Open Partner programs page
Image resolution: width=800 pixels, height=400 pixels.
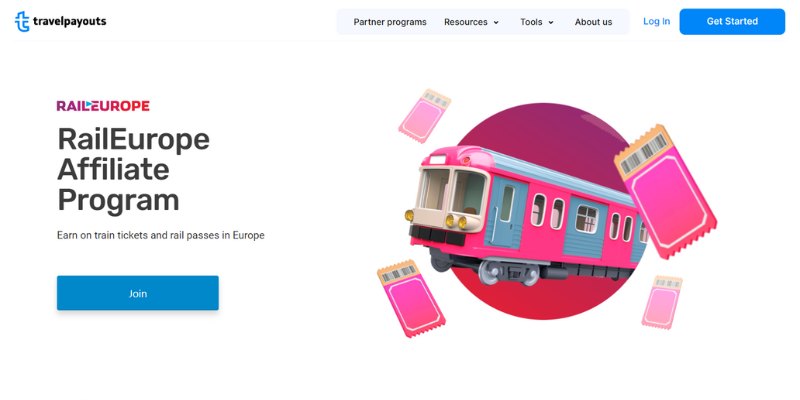point(390,22)
